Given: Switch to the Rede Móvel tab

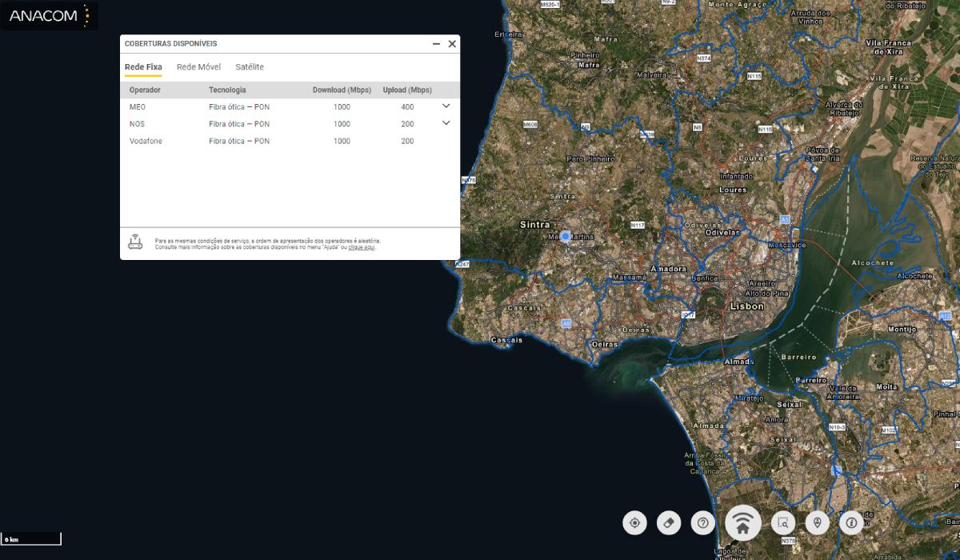Looking at the screenshot, I should [198, 67].
